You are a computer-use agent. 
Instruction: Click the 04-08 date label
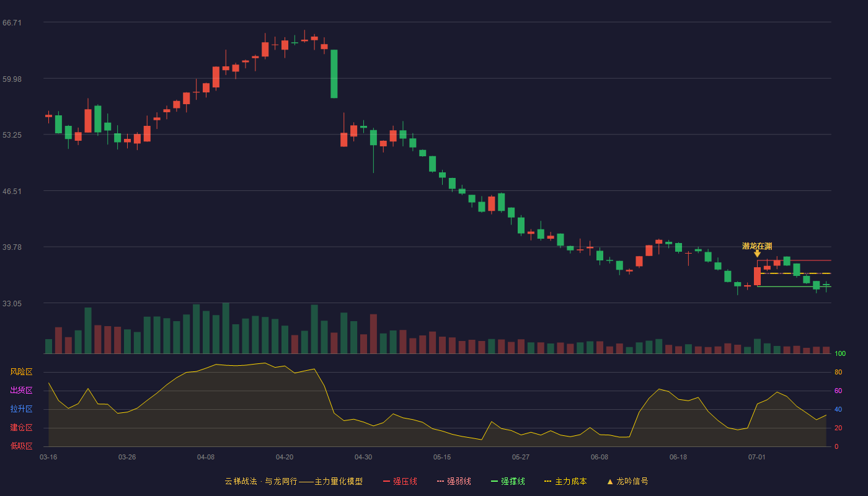point(206,457)
